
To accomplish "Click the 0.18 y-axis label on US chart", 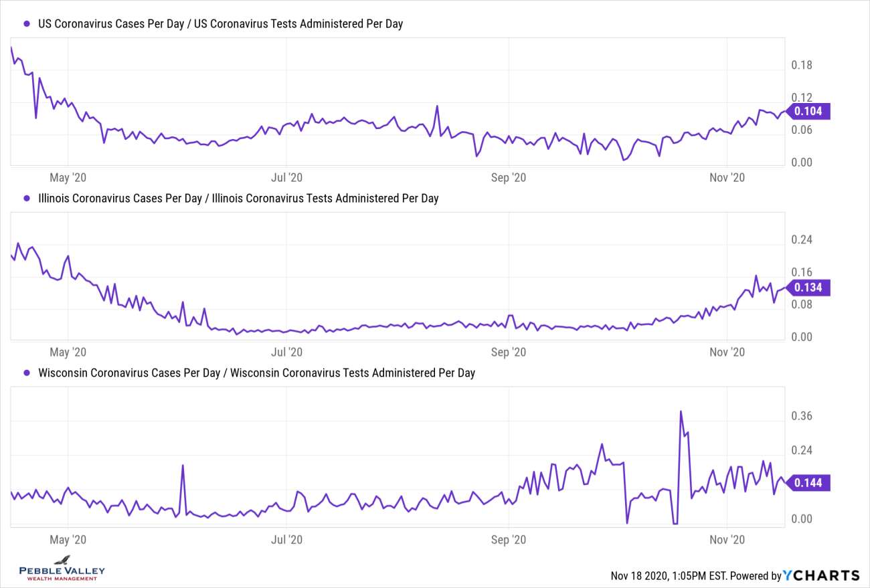I will [x=801, y=66].
